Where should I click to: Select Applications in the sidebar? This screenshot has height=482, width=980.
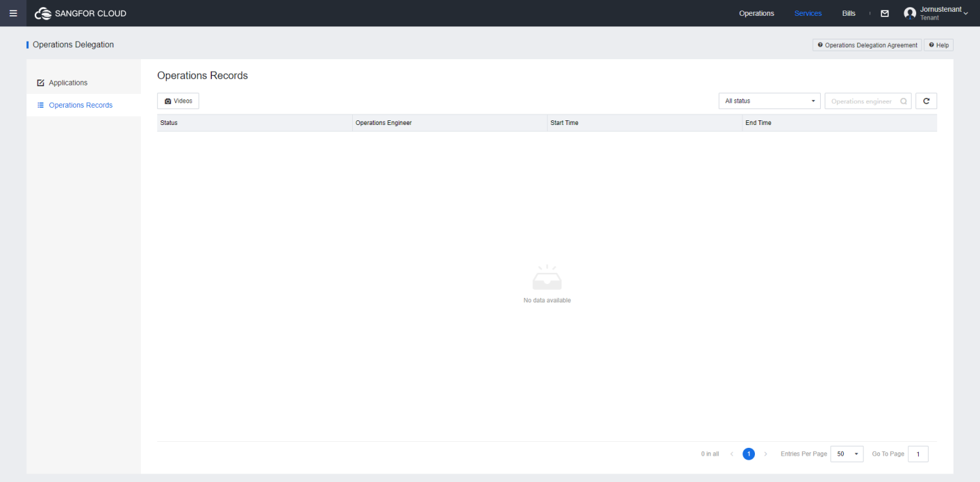[84, 83]
